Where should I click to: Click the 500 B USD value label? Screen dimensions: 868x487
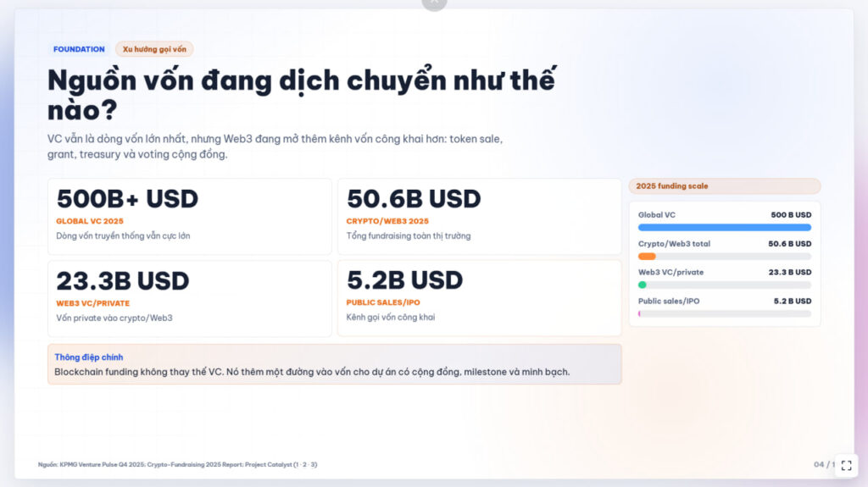[791, 215]
